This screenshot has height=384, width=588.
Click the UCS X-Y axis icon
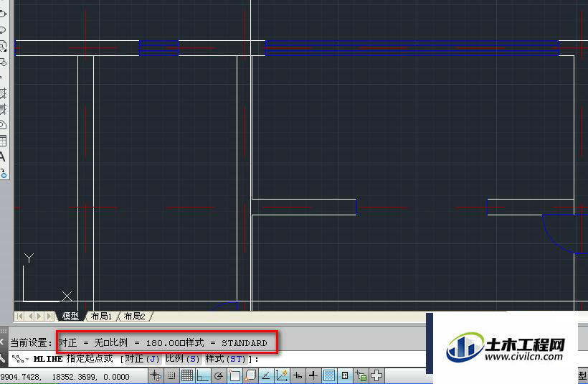coord(47,278)
